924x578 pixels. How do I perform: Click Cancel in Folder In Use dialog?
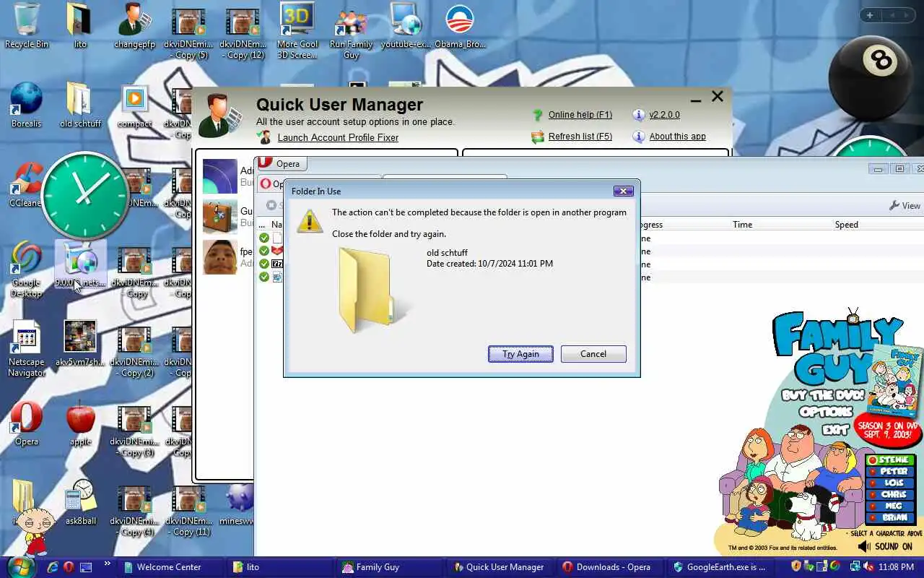[x=593, y=354]
